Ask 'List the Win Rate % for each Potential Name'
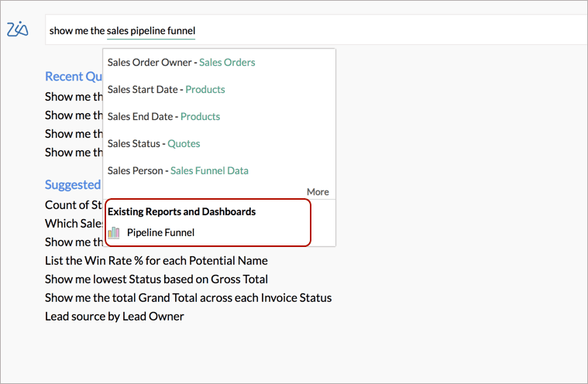 (156, 261)
